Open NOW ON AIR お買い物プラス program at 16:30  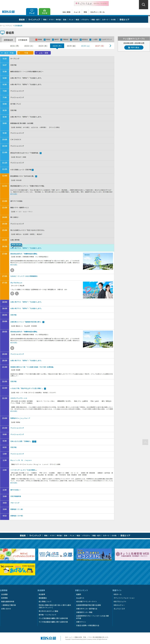26,248
